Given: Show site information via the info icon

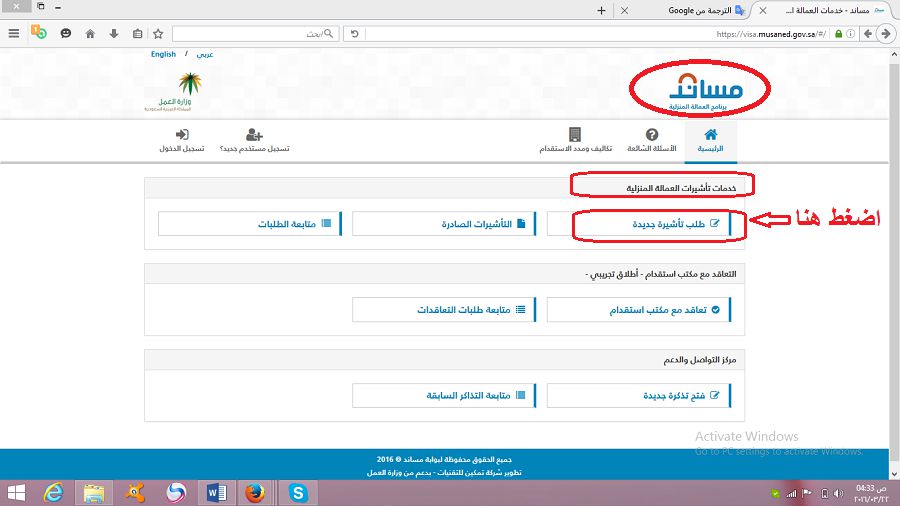Looking at the screenshot, I should [x=851, y=34].
